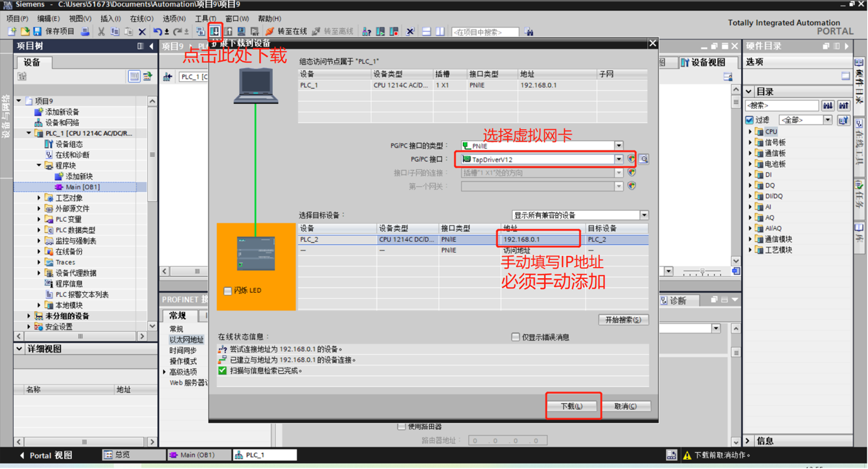The image size is (868, 469).
Task: Click the redo arrow icon
Action: click(x=177, y=31)
